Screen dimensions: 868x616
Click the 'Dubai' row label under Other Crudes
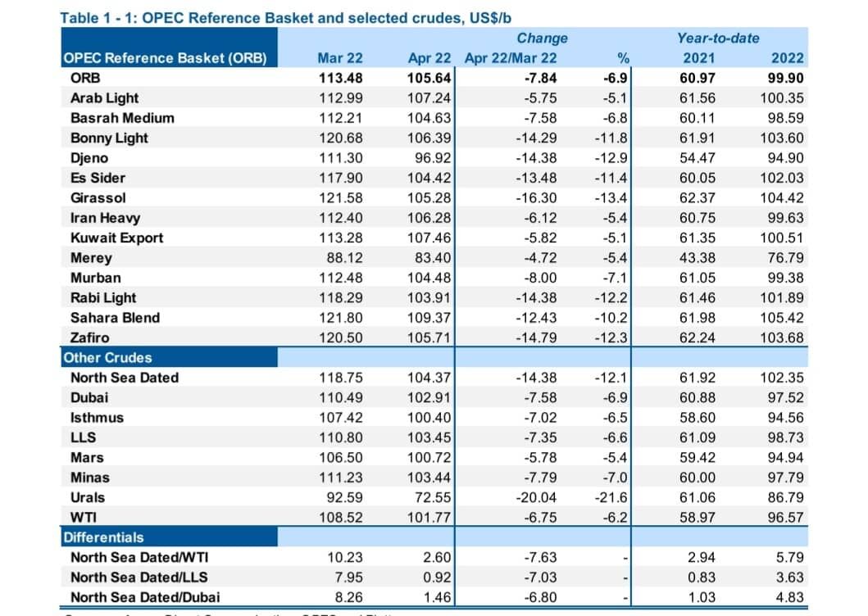point(89,397)
